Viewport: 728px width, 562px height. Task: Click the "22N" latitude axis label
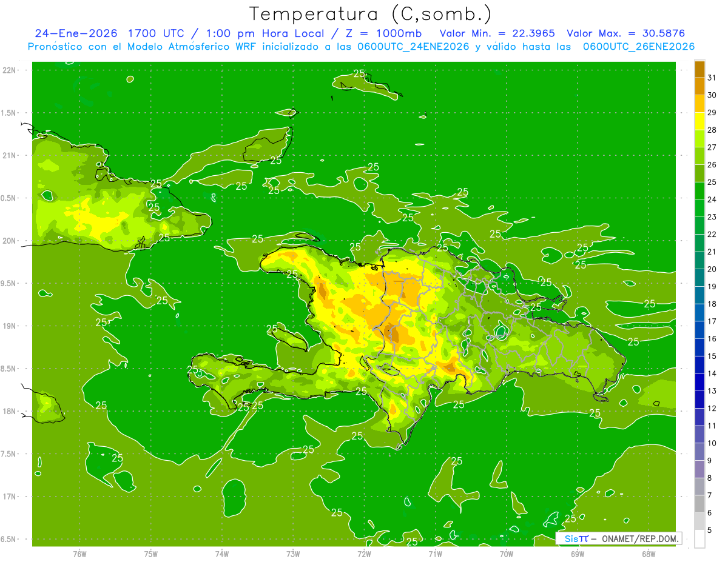[x=10, y=70]
